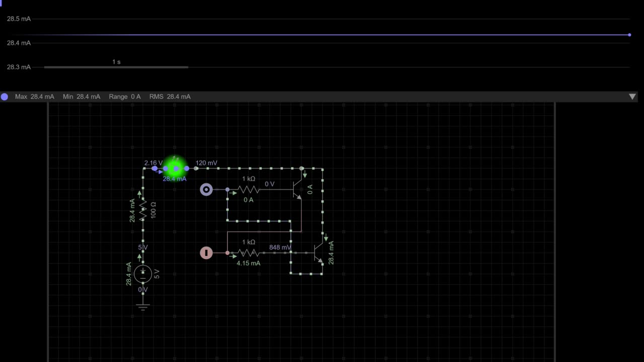
Task: Click the 0 A label under upper resistor
Action: 249,200
